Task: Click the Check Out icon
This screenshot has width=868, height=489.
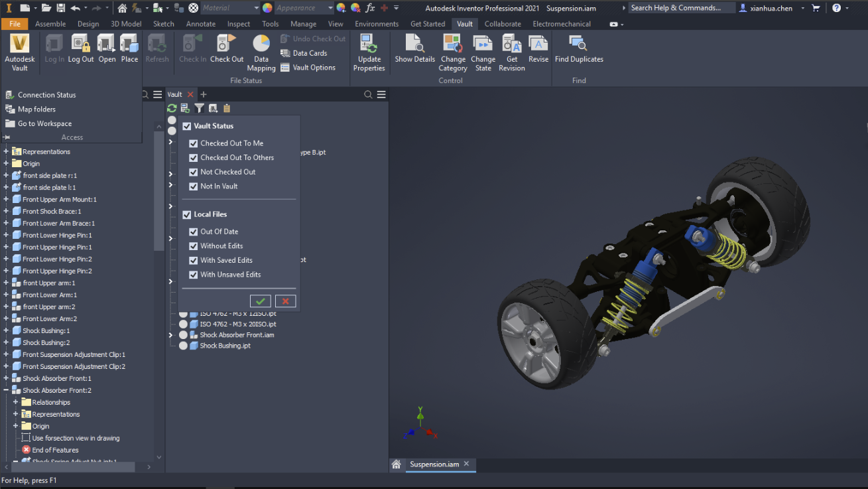Action: pyautogui.click(x=227, y=50)
